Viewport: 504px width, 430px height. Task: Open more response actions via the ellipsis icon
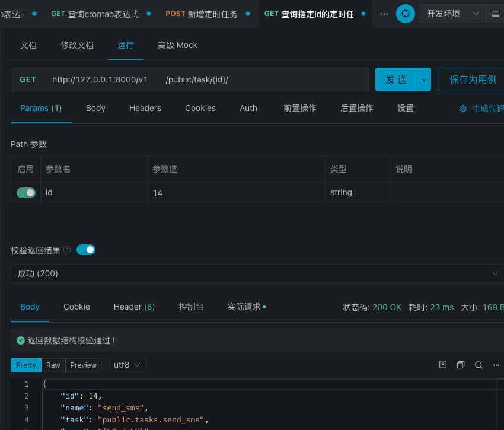pyautogui.click(x=496, y=365)
